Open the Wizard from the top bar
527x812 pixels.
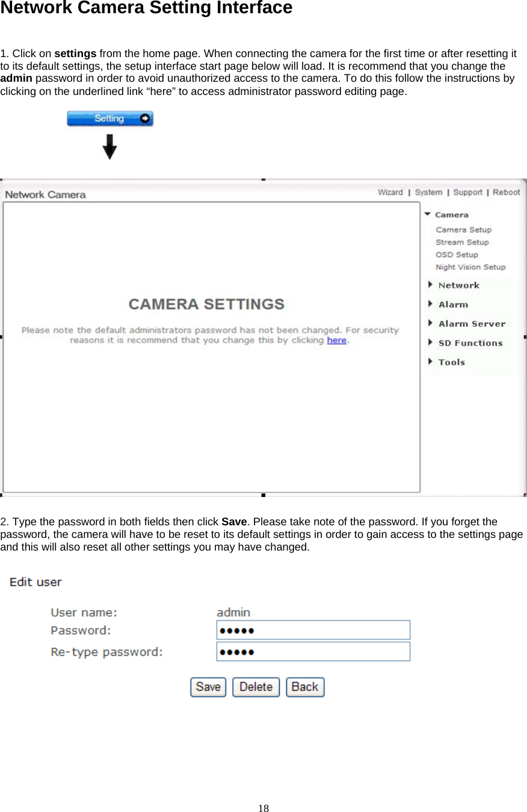[390, 192]
